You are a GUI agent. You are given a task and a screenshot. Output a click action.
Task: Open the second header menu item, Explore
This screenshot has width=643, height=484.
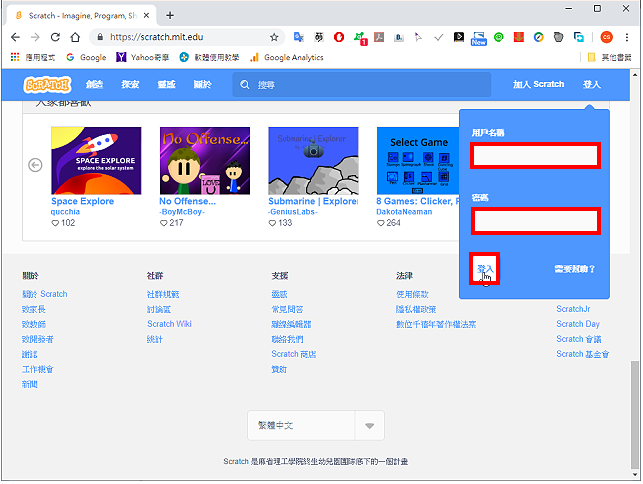pyautogui.click(x=130, y=84)
